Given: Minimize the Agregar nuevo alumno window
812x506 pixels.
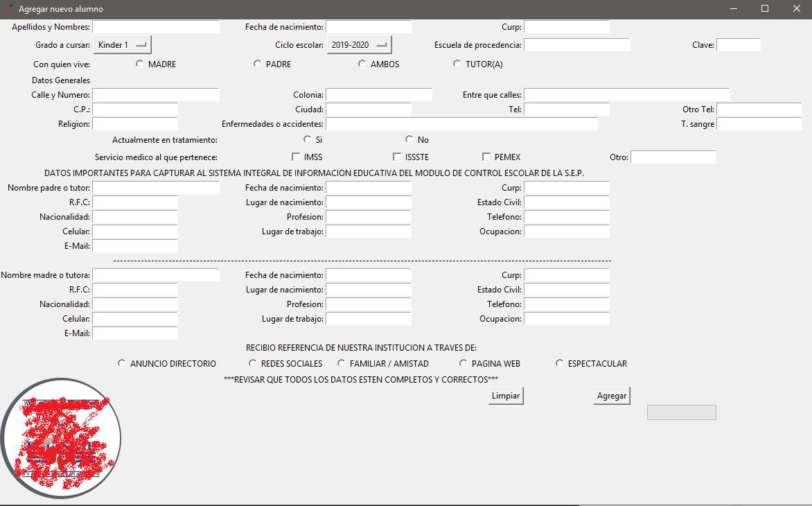Looking at the screenshot, I should pyautogui.click(x=733, y=9).
